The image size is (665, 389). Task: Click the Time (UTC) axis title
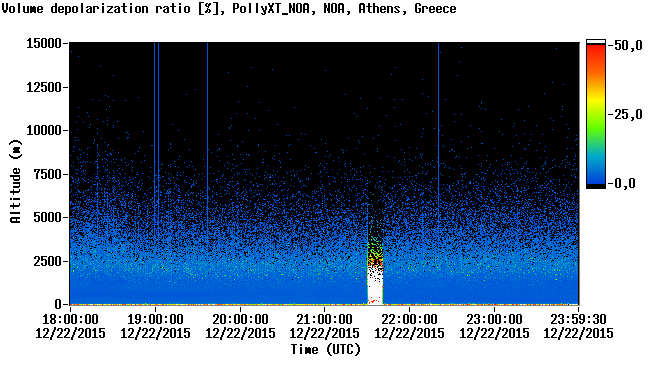point(325,349)
